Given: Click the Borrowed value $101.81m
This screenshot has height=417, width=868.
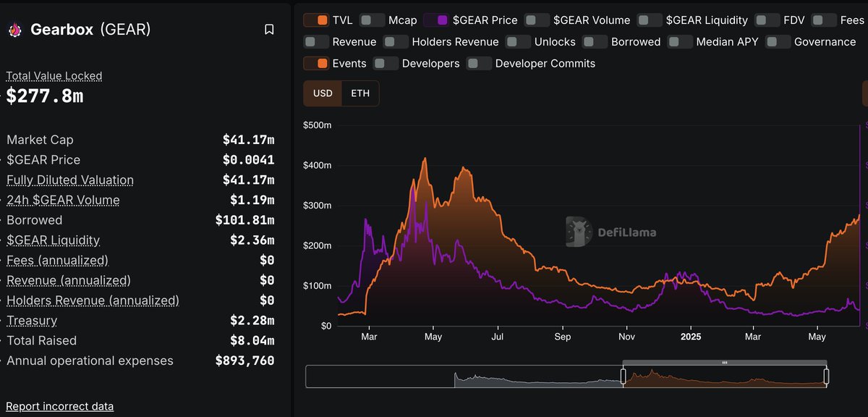Looking at the screenshot, I should point(244,220).
